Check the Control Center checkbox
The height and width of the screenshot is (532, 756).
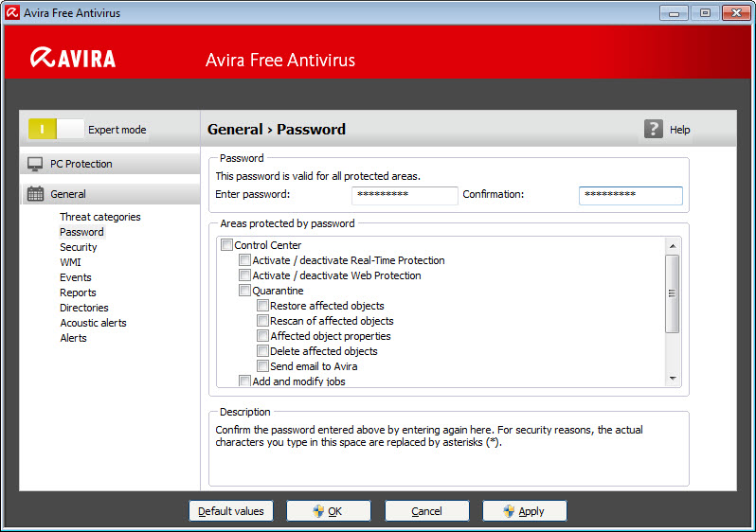tap(226, 245)
